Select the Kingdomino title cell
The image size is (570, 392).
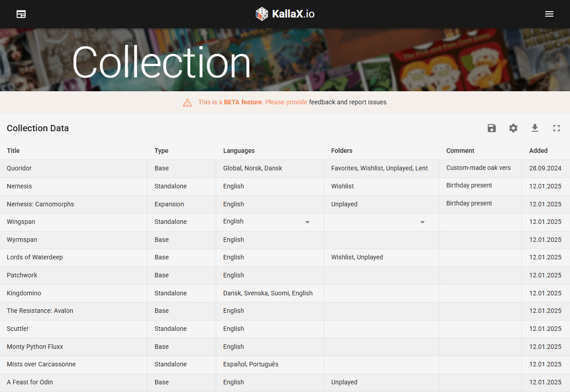(x=74, y=293)
